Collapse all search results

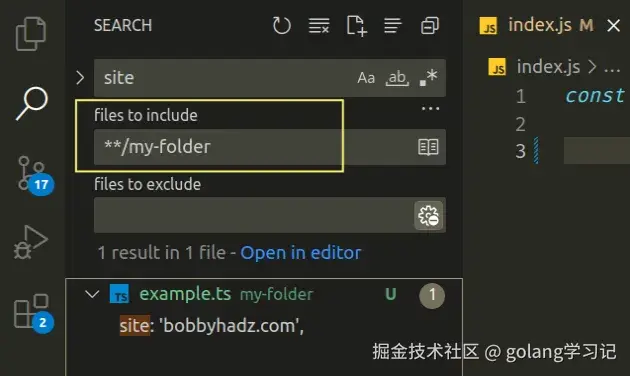430,26
